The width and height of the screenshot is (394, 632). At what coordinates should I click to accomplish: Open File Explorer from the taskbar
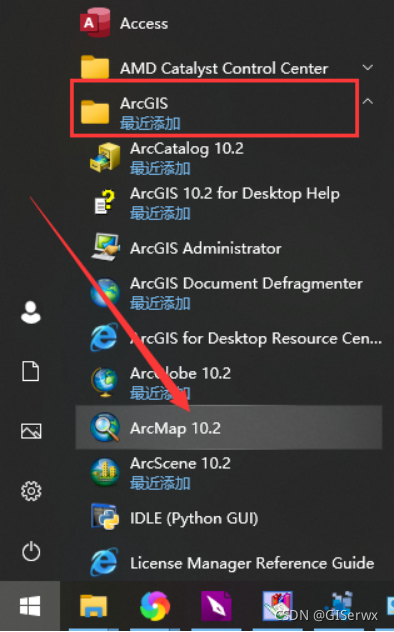point(93,606)
